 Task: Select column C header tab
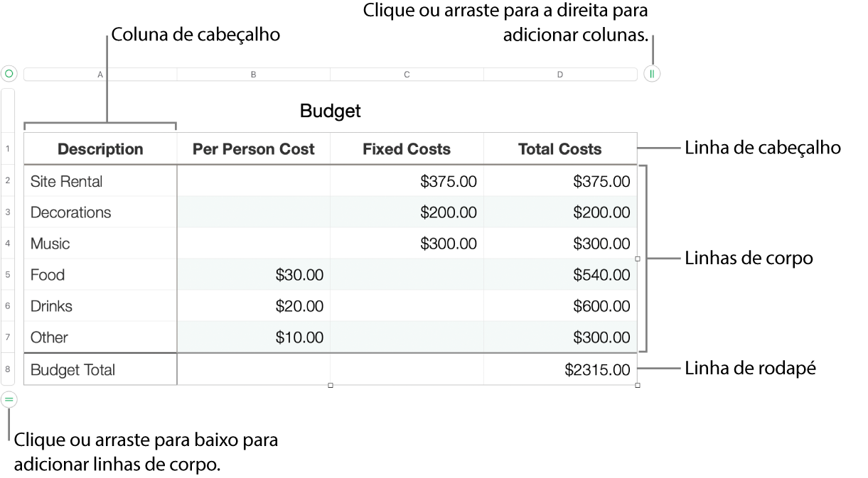tap(407, 75)
